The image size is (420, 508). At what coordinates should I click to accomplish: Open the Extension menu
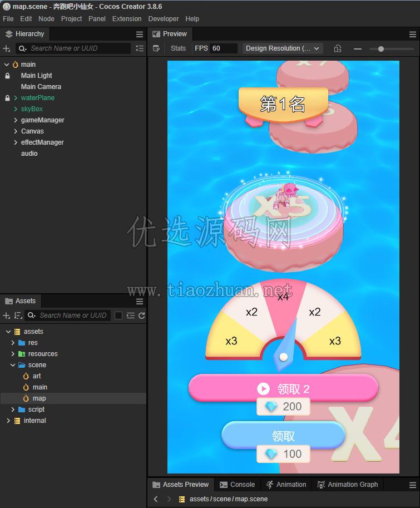tap(127, 19)
